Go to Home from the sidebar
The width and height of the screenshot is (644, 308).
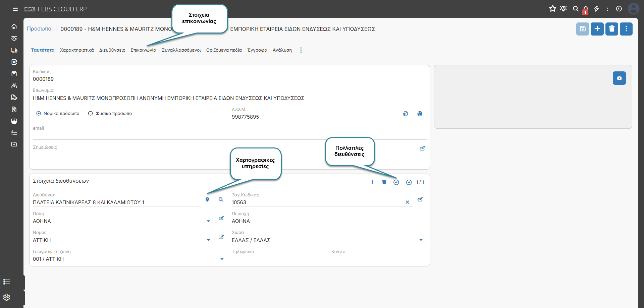click(x=14, y=26)
